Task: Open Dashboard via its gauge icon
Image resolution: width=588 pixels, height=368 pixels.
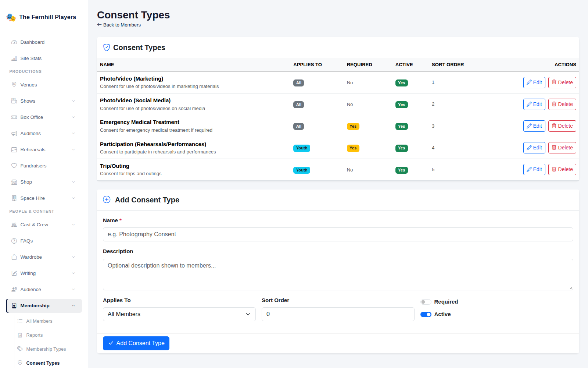Action: point(14,42)
